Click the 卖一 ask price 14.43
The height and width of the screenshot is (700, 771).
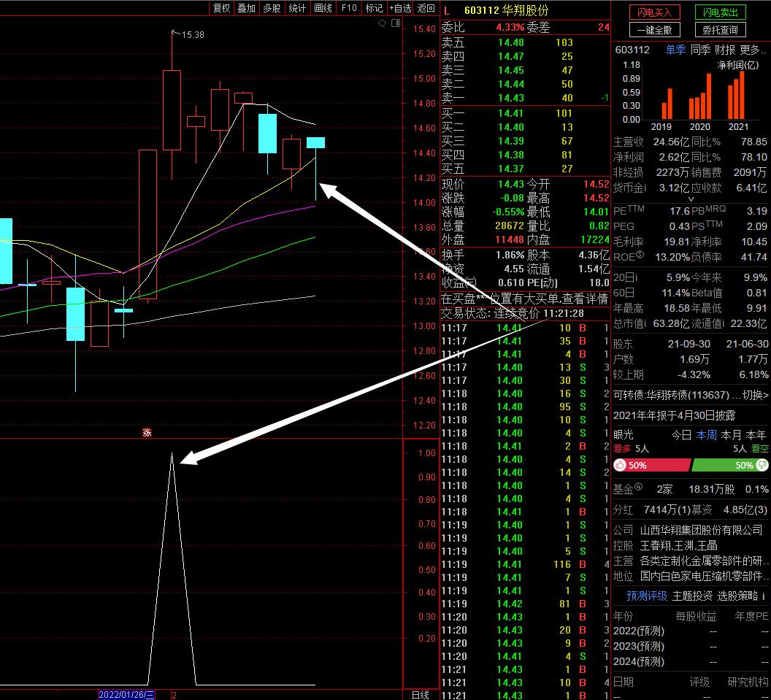coord(511,98)
